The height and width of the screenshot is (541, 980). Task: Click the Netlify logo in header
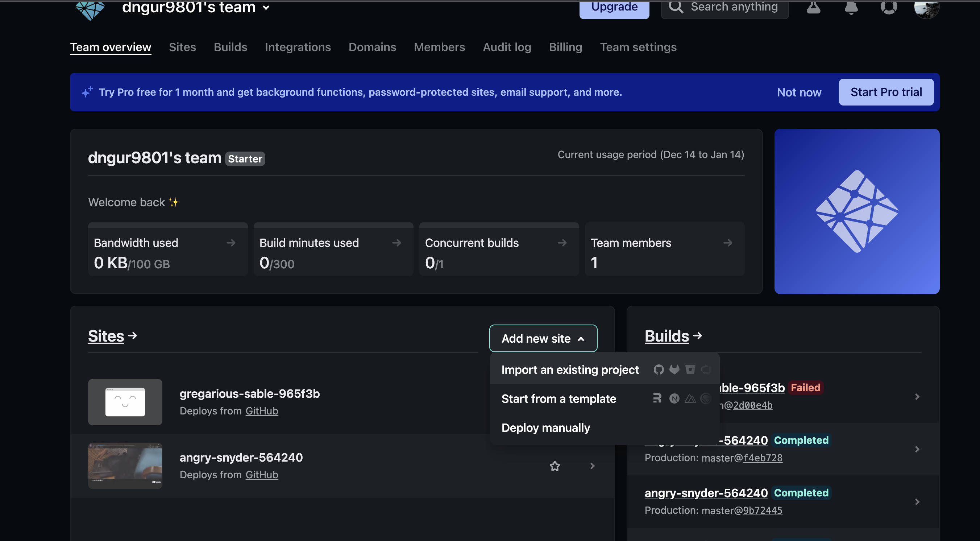point(90,9)
